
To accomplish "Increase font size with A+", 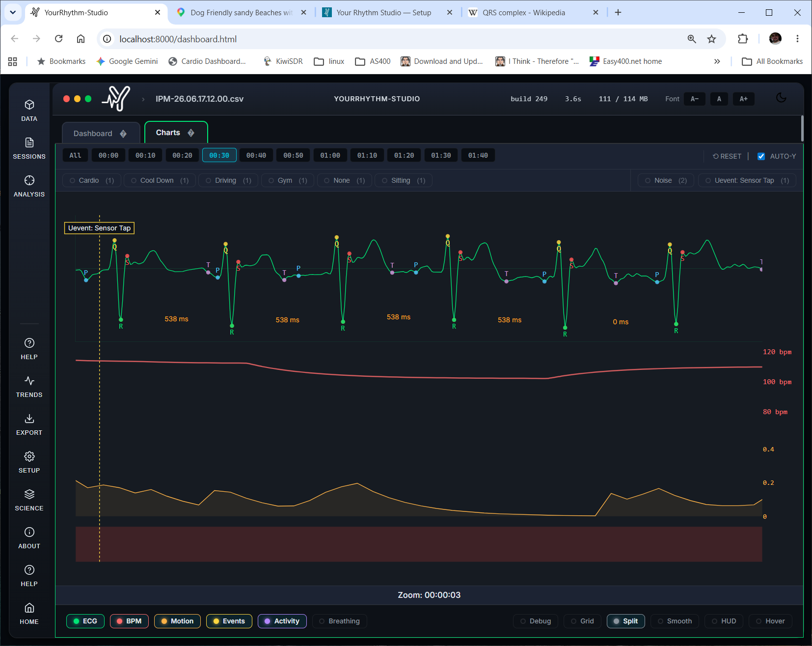I will coord(744,99).
